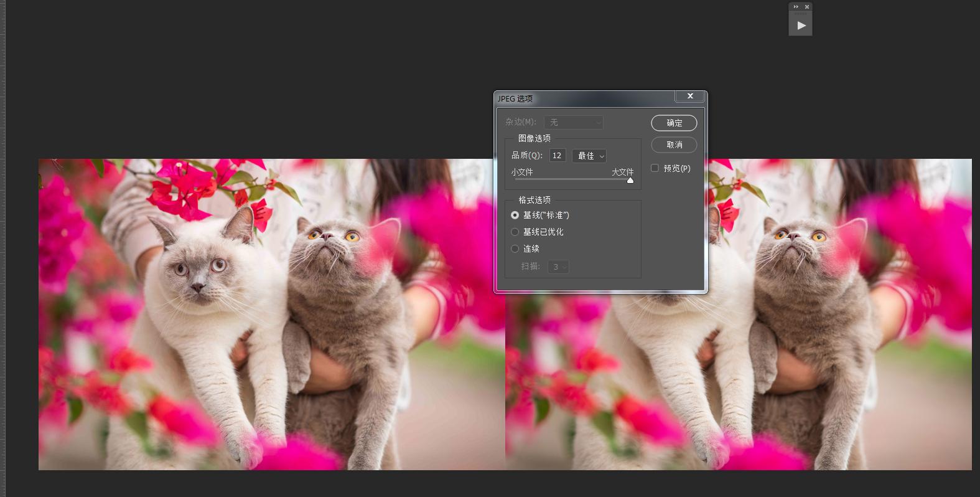Select the 基线已优化 radio option
The image size is (980, 497).
[515, 232]
